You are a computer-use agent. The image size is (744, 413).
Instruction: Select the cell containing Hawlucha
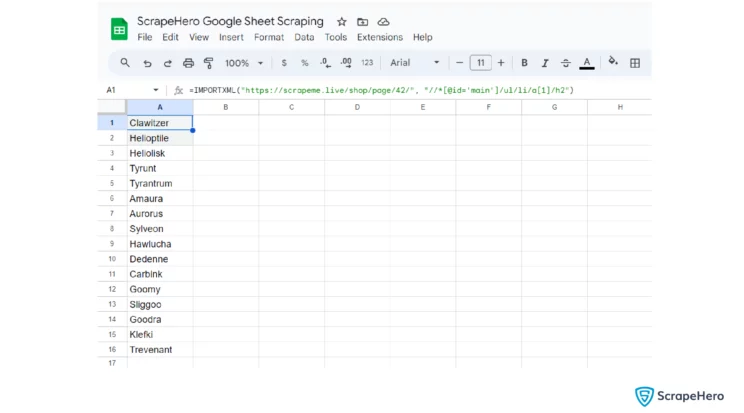(160, 244)
